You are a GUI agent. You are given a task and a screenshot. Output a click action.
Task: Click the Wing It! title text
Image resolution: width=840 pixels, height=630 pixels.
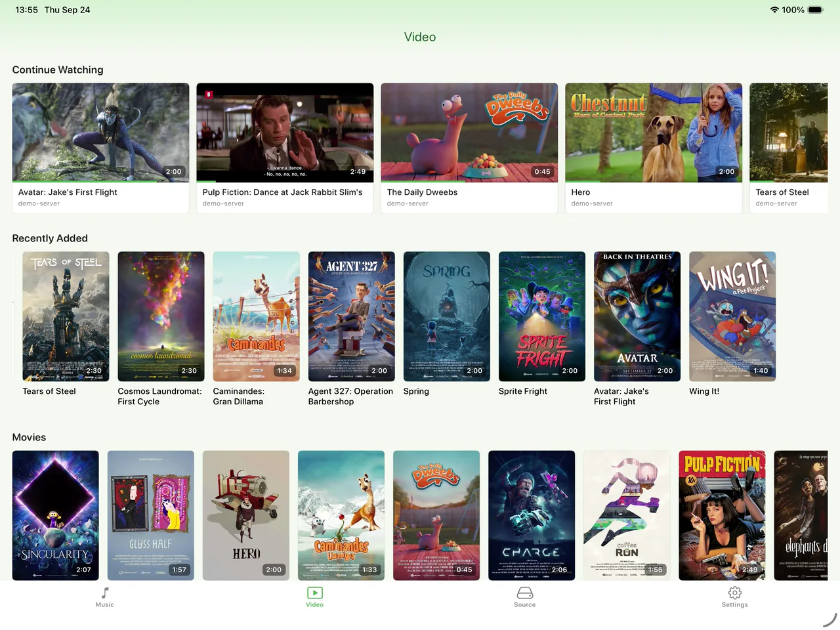pyautogui.click(x=704, y=391)
